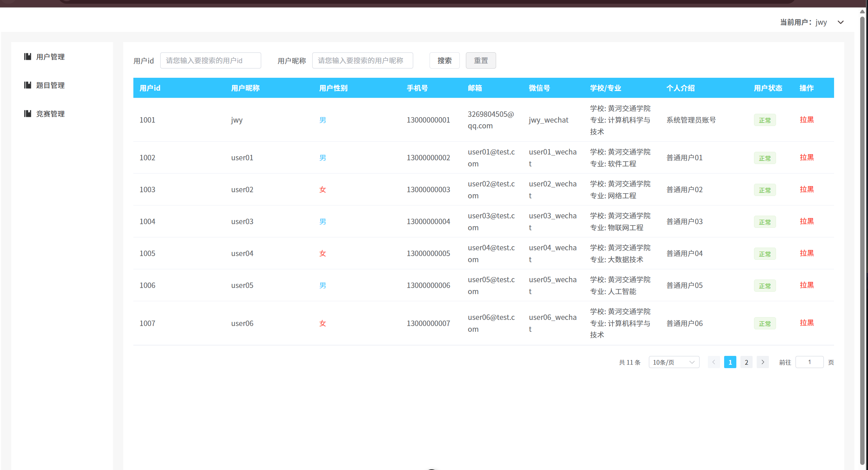Screen dimensions: 868x470
Task: Select page 1 in pagination
Action: [730, 362]
